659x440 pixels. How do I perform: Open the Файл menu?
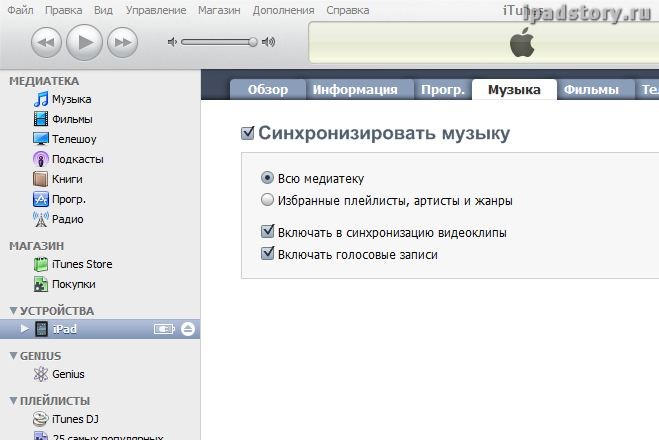pyautogui.click(x=21, y=10)
